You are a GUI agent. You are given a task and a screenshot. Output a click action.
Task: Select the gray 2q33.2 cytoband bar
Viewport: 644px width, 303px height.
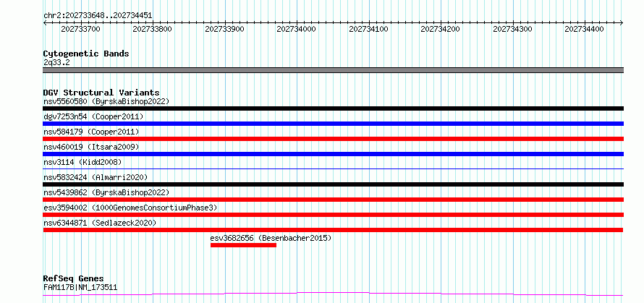point(334,70)
